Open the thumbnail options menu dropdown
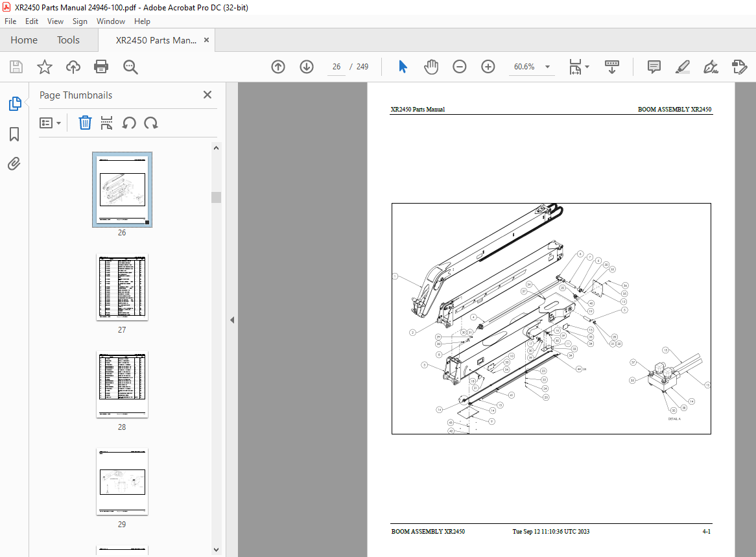Image resolution: width=756 pixels, height=557 pixels. point(50,123)
